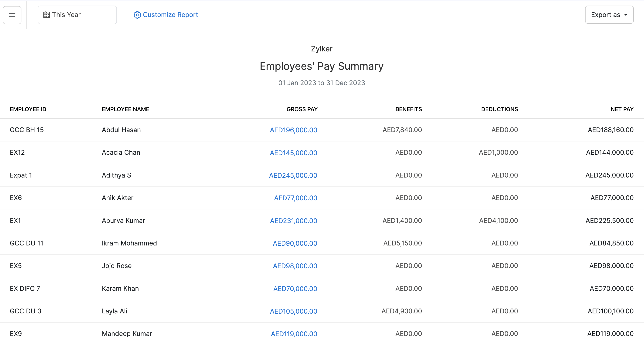
Task: Click the calendar icon in date filter
Action: click(x=47, y=15)
